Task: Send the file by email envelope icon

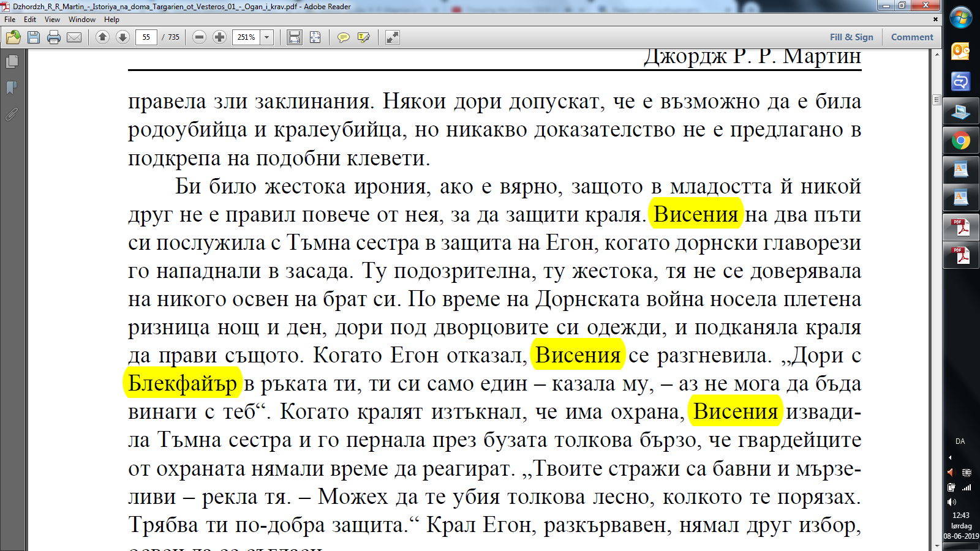Action: point(74,37)
